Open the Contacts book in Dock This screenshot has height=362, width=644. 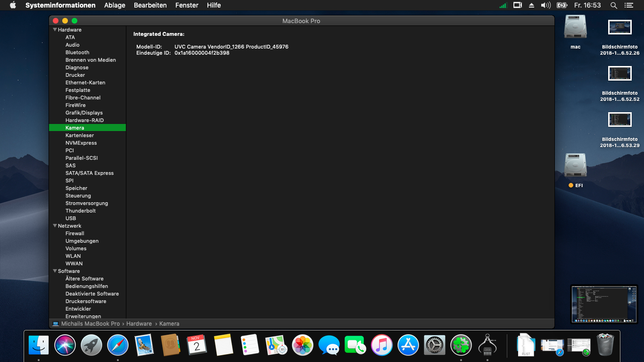pyautogui.click(x=171, y=345)
